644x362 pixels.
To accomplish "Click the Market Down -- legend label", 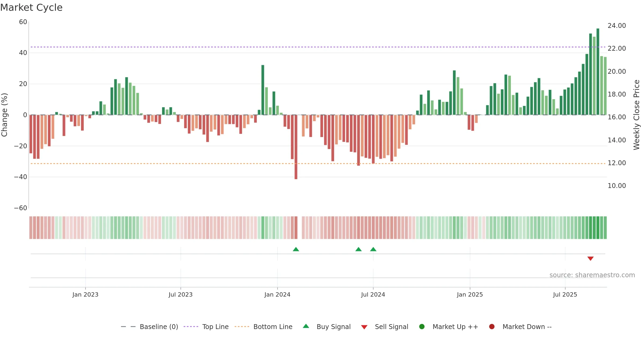I will [x=527, y=327].
